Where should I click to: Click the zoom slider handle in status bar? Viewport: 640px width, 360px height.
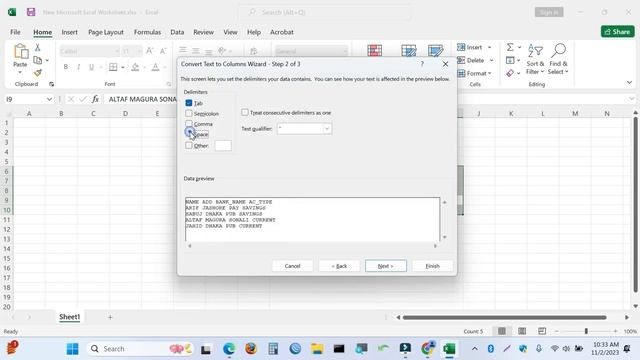[586, 331]
